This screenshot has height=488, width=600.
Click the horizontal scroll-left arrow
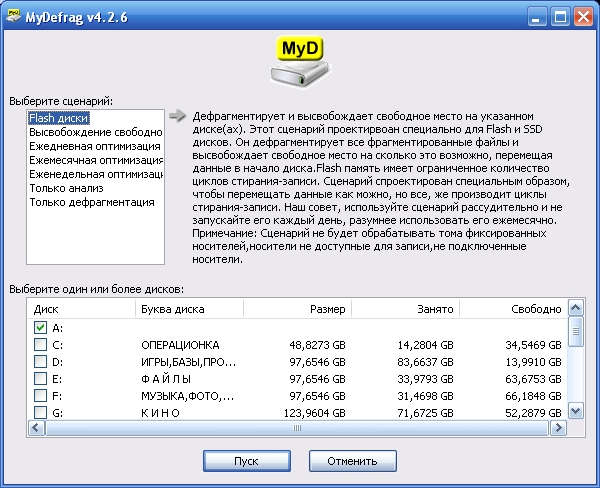tap(36, 428)
